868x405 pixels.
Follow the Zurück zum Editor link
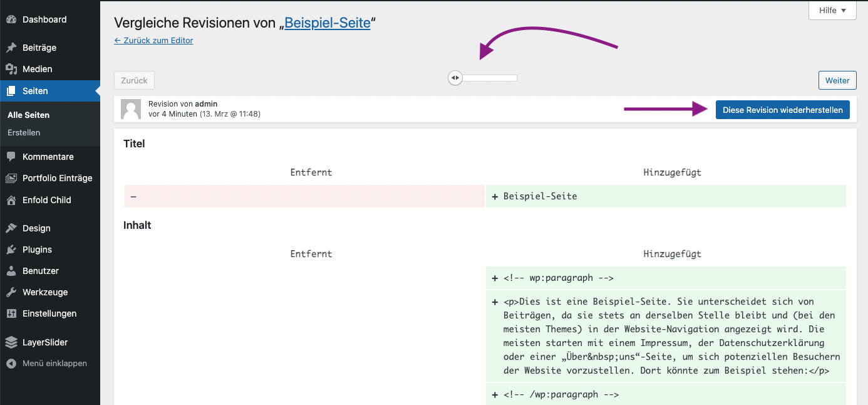tap(153, 40)
